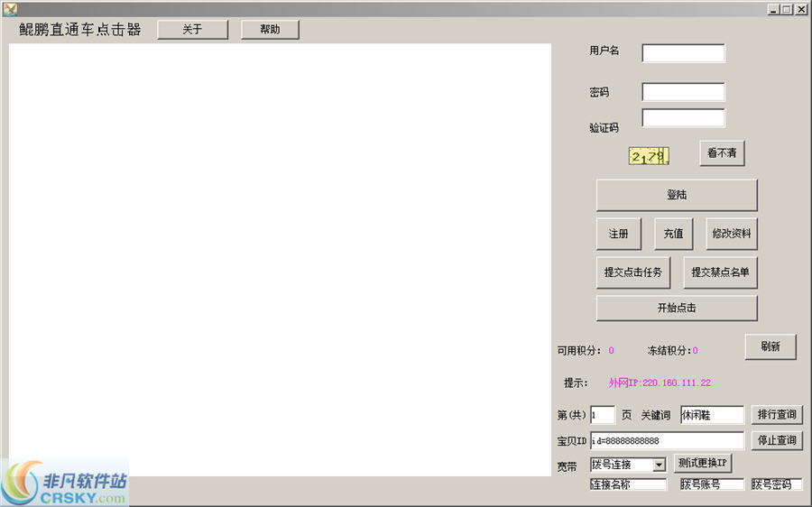This screenshot has height=507, width=812.
Task: Open the 拨号连接 broadband dropdown
Action: pyautogui.click(x=659, y=465)
